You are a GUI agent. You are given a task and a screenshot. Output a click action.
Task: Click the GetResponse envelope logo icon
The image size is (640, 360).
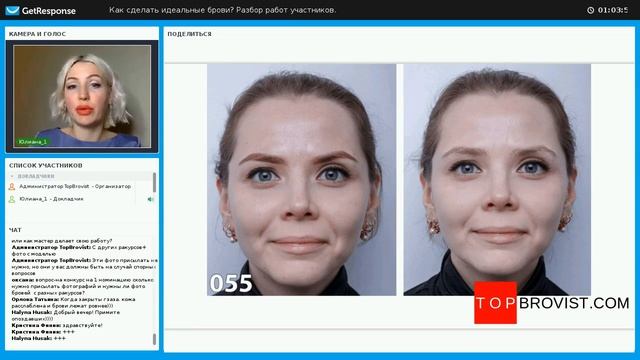point(12,10)
